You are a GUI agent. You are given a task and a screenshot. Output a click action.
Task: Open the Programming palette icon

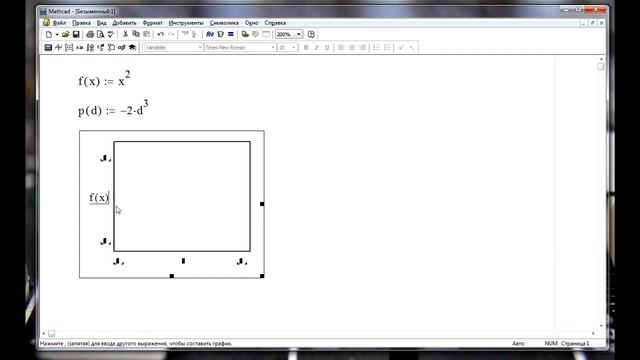pyautogui.click(x=111, y=48)
